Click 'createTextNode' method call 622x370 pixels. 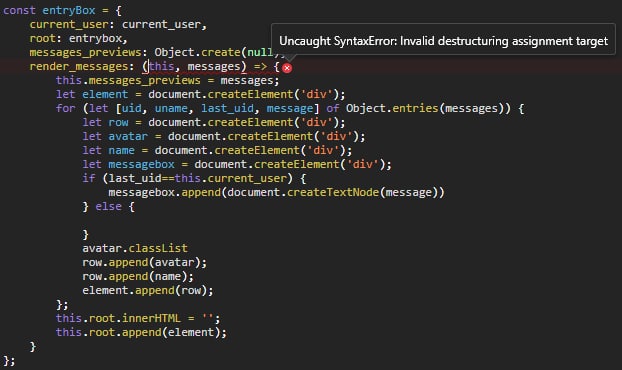click(x=332, y=192)
